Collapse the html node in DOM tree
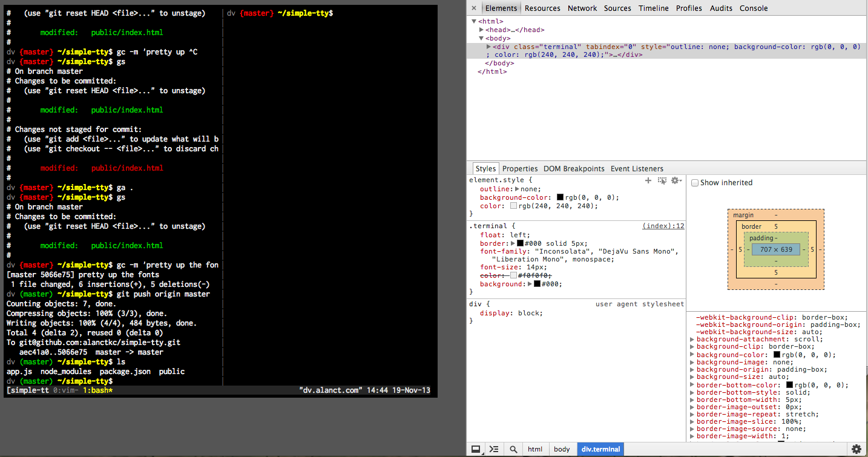Viewport: 868px width, 457px height. (474, 21)
